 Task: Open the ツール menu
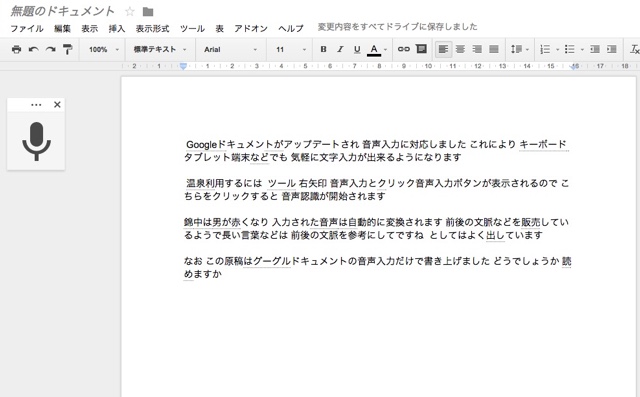click(x=192, y=29)
